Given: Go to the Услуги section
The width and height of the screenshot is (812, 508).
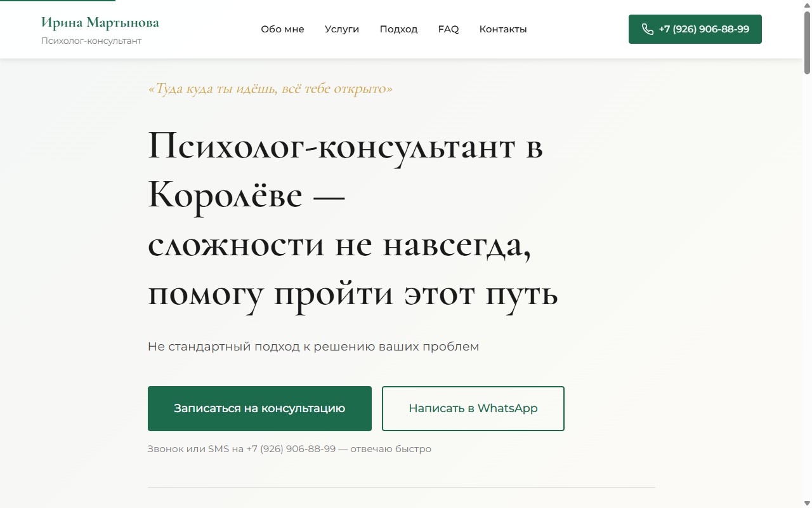Looking at the screenshot, I should 342,29.
